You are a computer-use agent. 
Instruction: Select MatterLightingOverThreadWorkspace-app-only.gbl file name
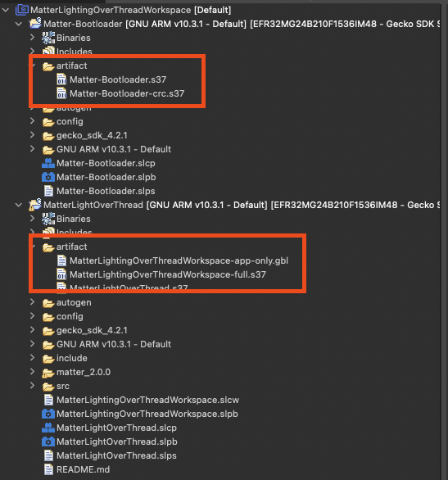pos(179,260)
